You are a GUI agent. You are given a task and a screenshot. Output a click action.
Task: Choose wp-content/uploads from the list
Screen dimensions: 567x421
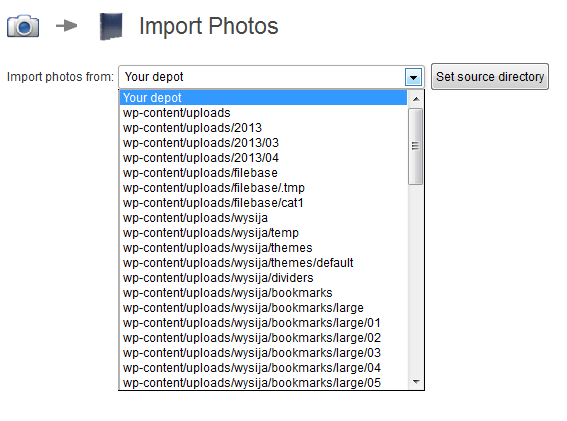click(x=263, y=113)
